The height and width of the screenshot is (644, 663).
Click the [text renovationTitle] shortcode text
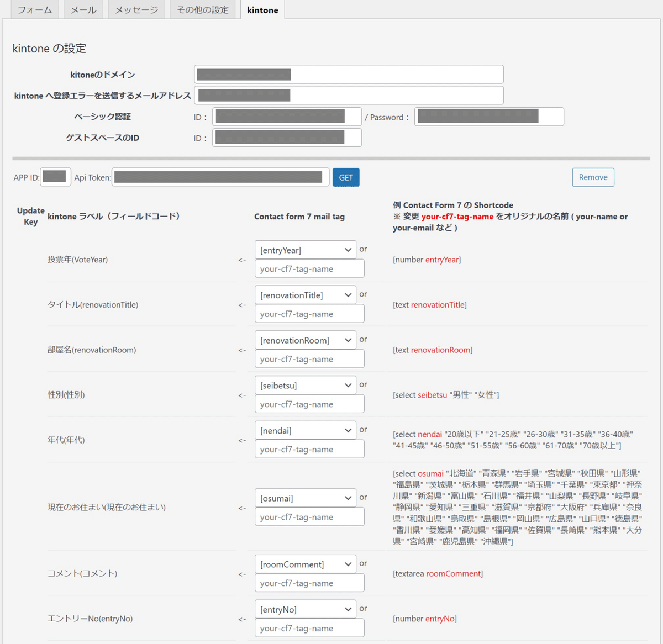coord(430,305)
